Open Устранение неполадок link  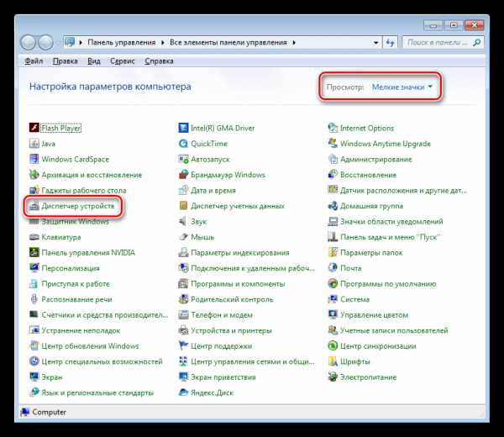tap(81, 330)
